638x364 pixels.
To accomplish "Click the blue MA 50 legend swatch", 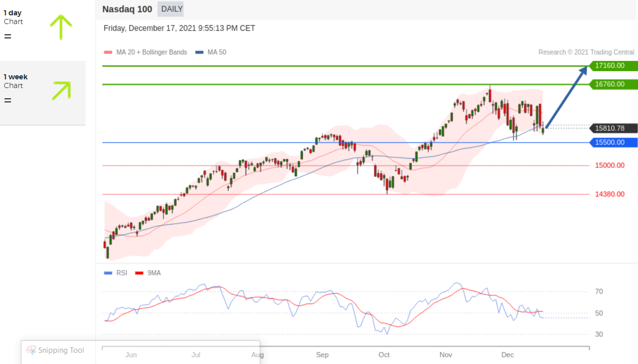I will [199, 52].
